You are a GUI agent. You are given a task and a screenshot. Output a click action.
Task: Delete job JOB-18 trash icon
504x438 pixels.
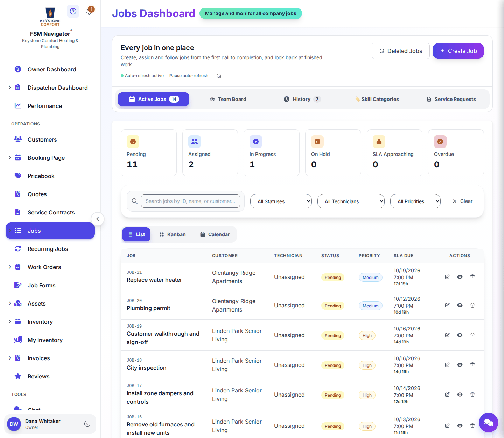coord(472,365)
